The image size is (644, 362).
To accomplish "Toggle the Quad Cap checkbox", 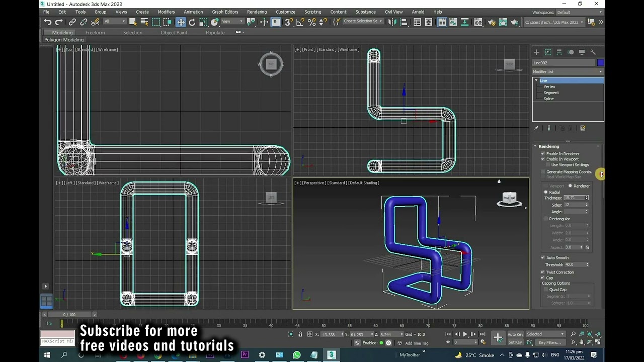I will tap(546, 290).
